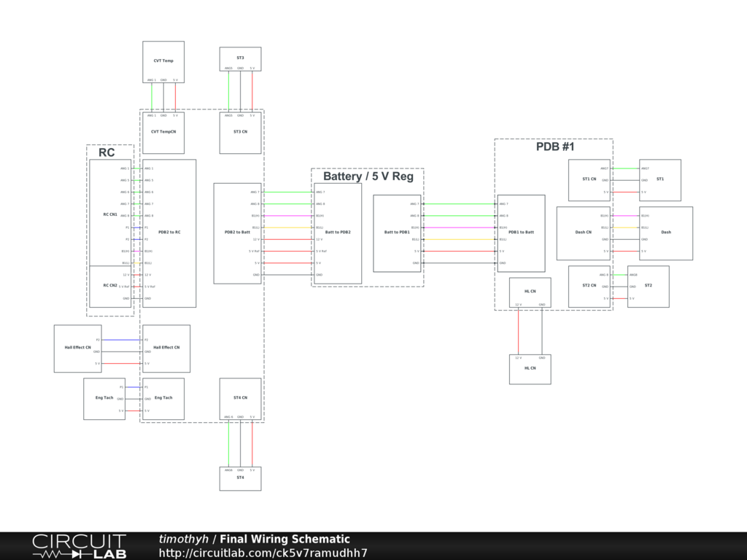Select the Batt to PDB1 block

tap(397, 232)
